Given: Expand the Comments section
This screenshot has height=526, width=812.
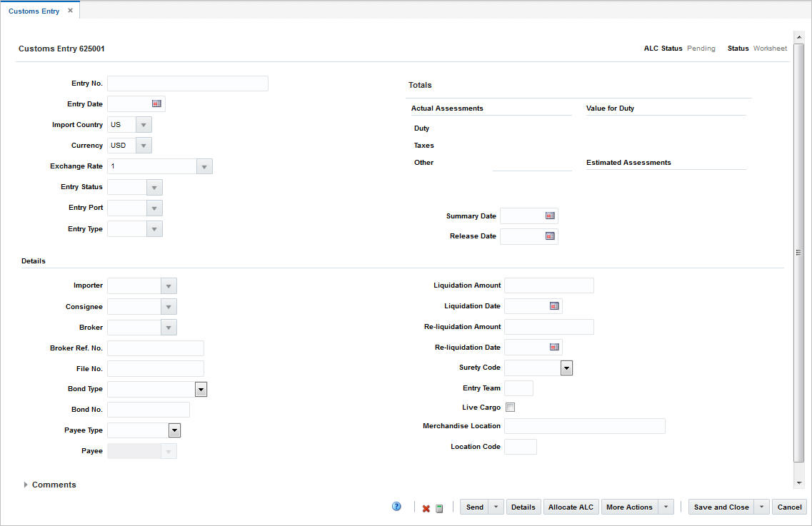Looking at the screenshot, I should (x=26, y=485).
